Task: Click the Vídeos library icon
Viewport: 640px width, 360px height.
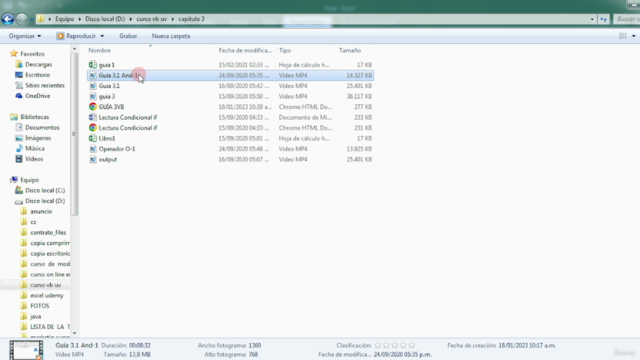Action: 19,159
